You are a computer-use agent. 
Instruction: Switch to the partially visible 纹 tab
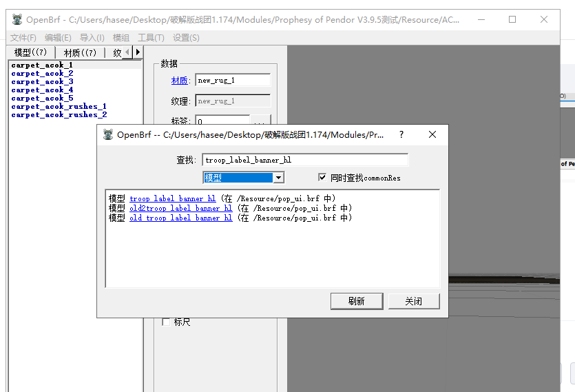click(116, 53)
